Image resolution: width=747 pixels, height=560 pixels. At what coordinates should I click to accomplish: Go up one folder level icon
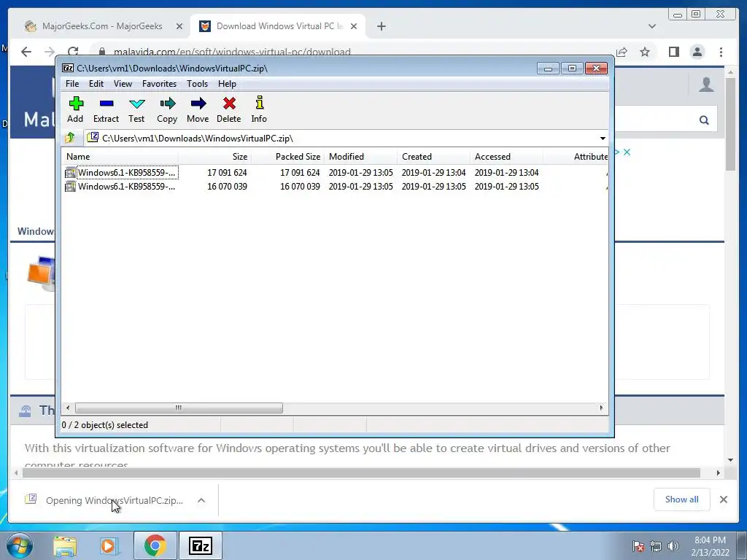click(70, 138)
